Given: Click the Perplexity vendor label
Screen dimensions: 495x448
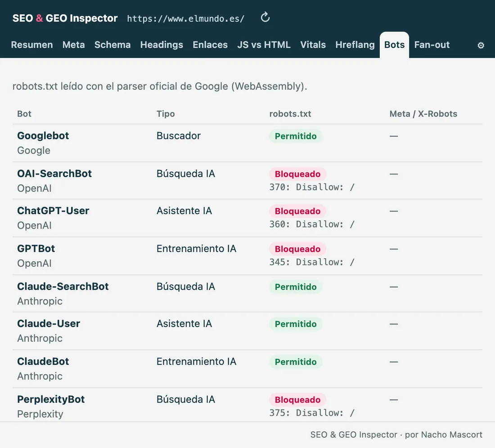Looking at the screenshot, I should pos(40,414).
